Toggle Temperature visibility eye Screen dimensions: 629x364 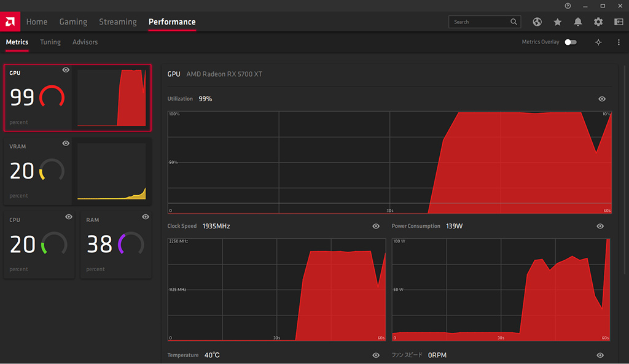tap(376, 355)
